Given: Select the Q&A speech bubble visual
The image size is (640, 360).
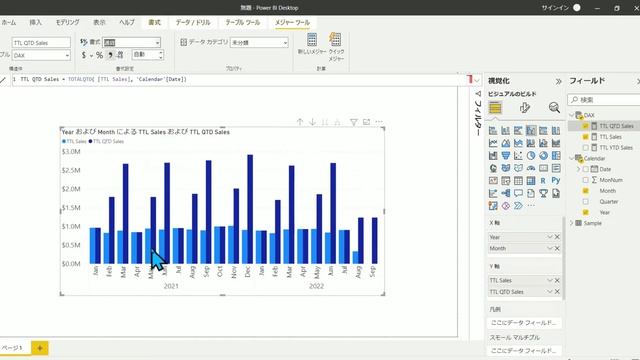Looking at the screenshot, I should pos(518,193).
